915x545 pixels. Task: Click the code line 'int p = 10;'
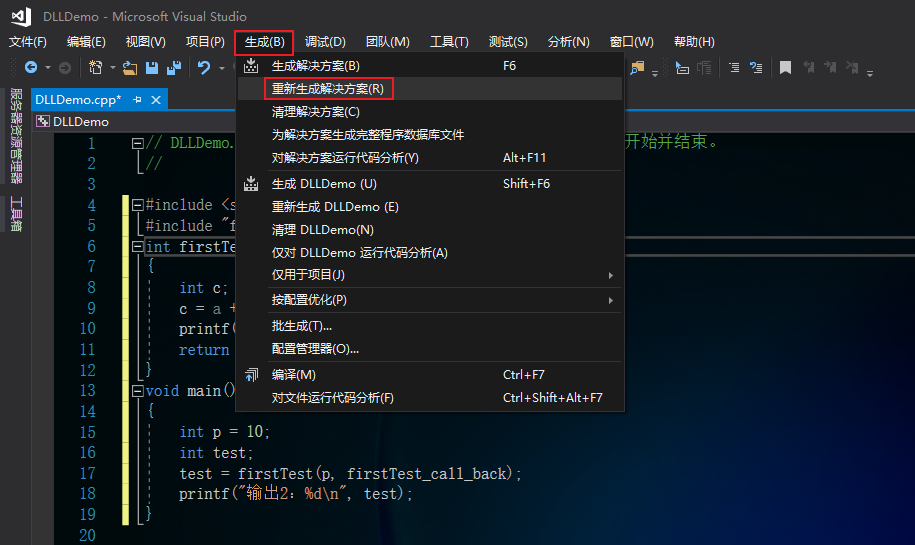225,432
